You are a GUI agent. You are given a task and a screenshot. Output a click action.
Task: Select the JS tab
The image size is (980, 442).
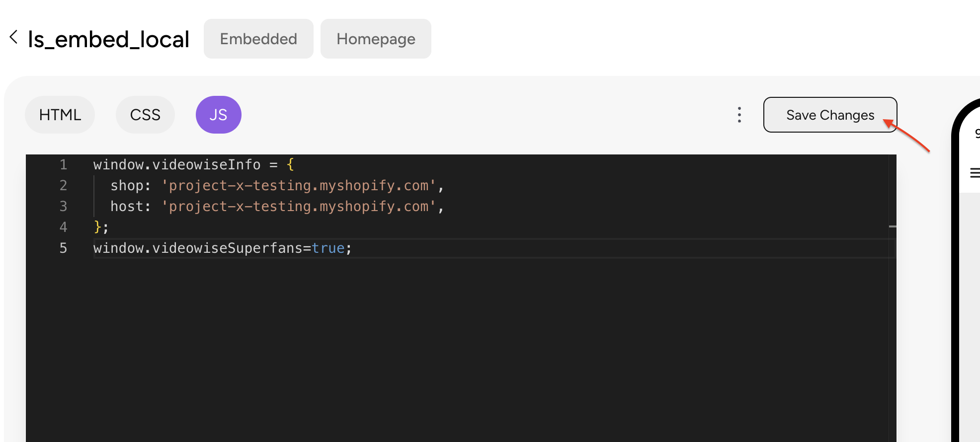pyautogui.click(x=218, y=115)
